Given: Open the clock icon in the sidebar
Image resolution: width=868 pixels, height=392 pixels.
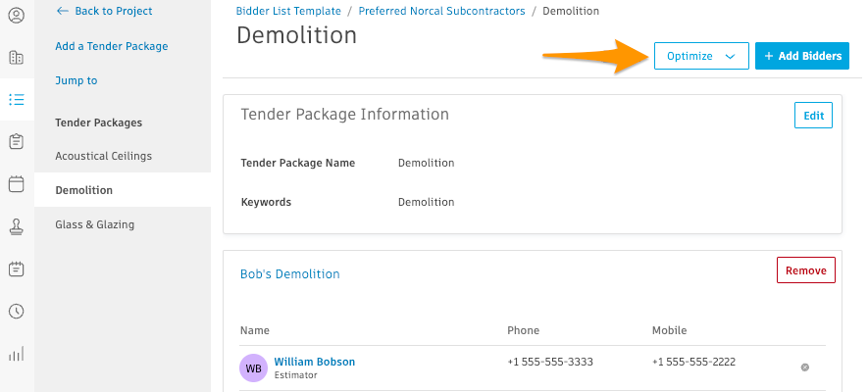Looking at the screenshot, I should click(x=17, y=312).
